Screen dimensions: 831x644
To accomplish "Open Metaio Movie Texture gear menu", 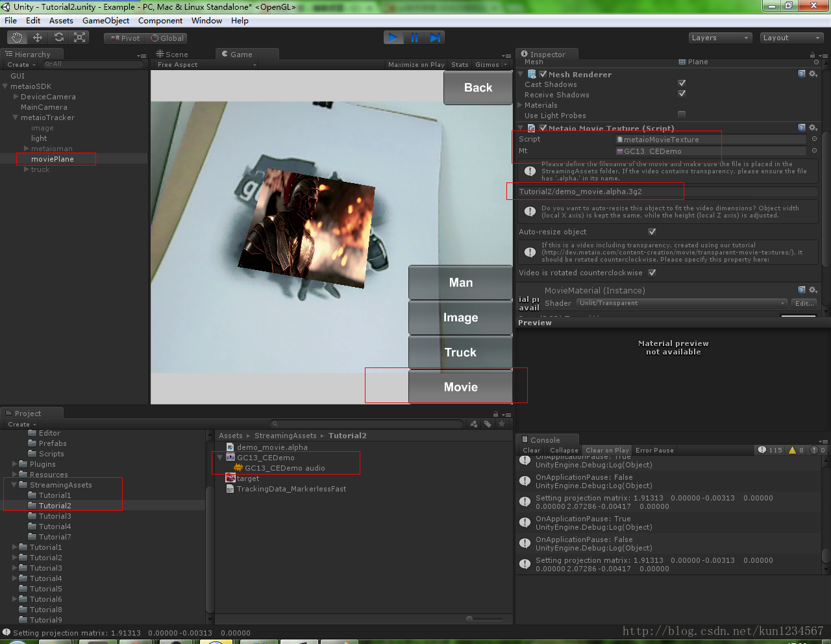I will [813, 128].
